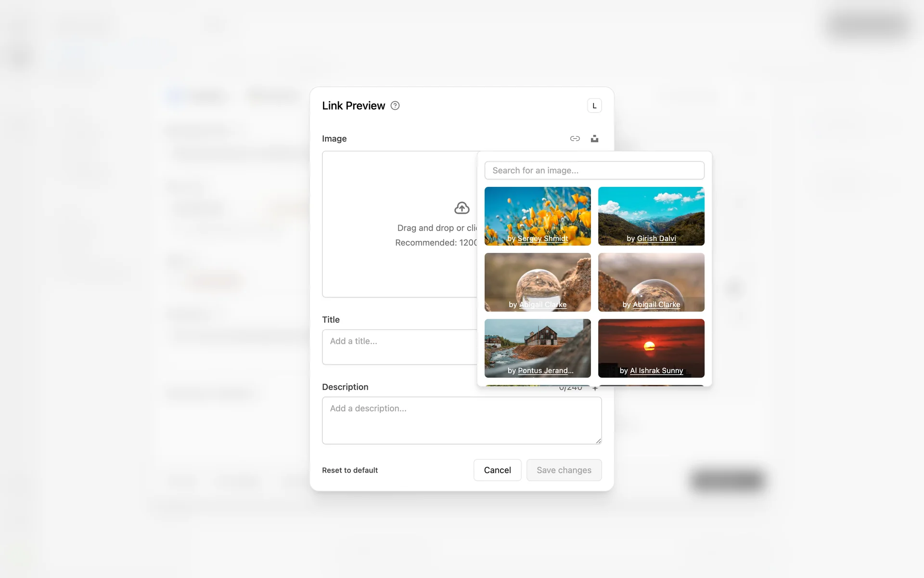Click the Save changes button

564,470
